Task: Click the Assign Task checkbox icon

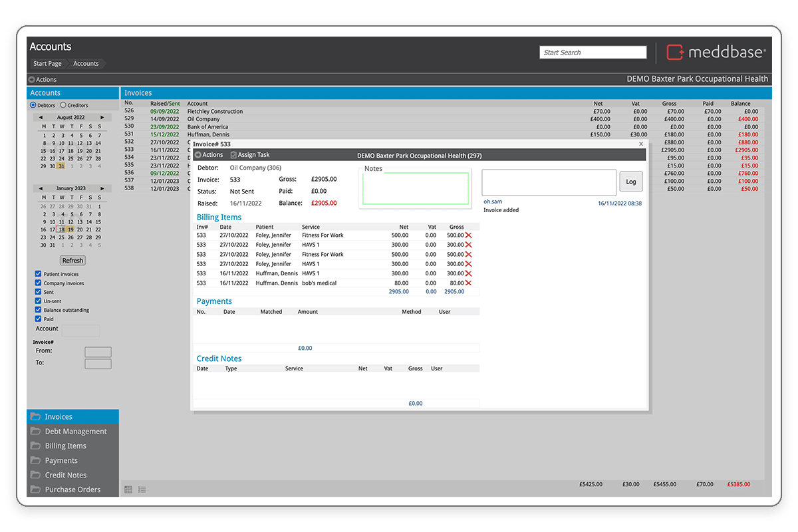Action: pos(233,155)
